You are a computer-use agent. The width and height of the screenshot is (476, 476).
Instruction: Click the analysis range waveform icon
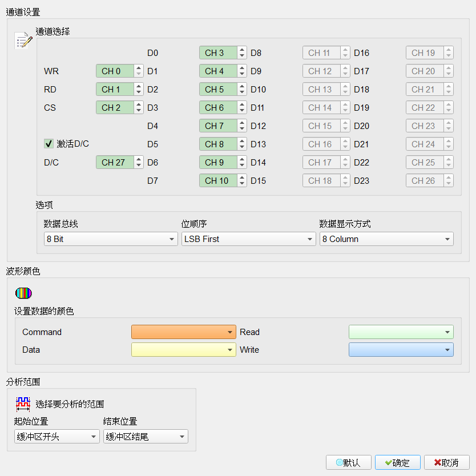click(x=23, y=404)
